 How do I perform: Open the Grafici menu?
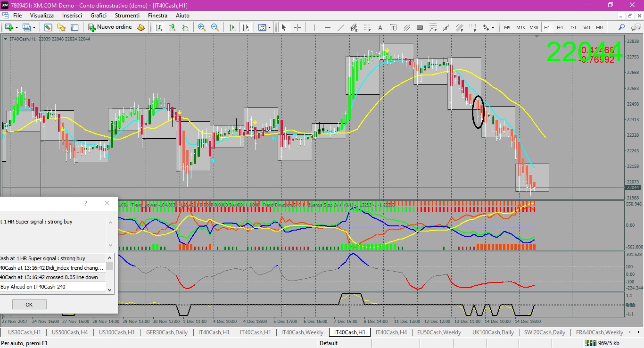[99, 16]
